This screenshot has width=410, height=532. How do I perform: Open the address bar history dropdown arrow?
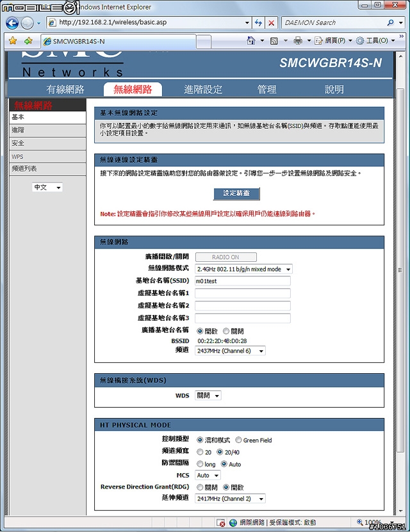247,23
